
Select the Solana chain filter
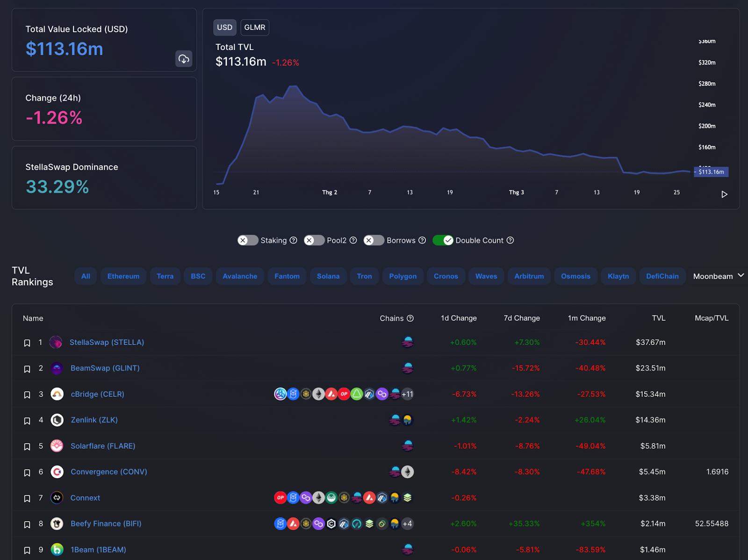(x=328, y=276)
